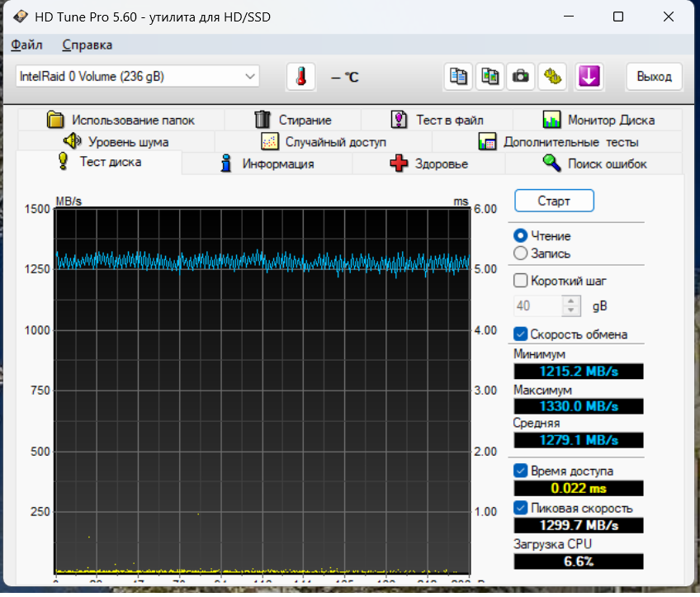The height and width of the screenshot is (597, 700).
Task: Click the HD Tune app icon in title bar
Action: (20, 17)
